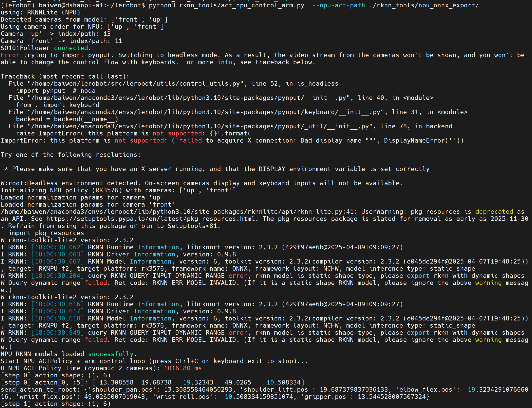532x408 pixels.
Task: Click the '[step 0] action shape' line
Action: click(56, 376)
